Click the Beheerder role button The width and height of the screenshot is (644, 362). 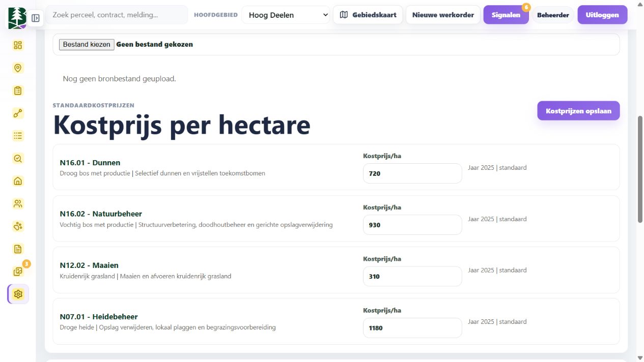click(x=553, y=15)
